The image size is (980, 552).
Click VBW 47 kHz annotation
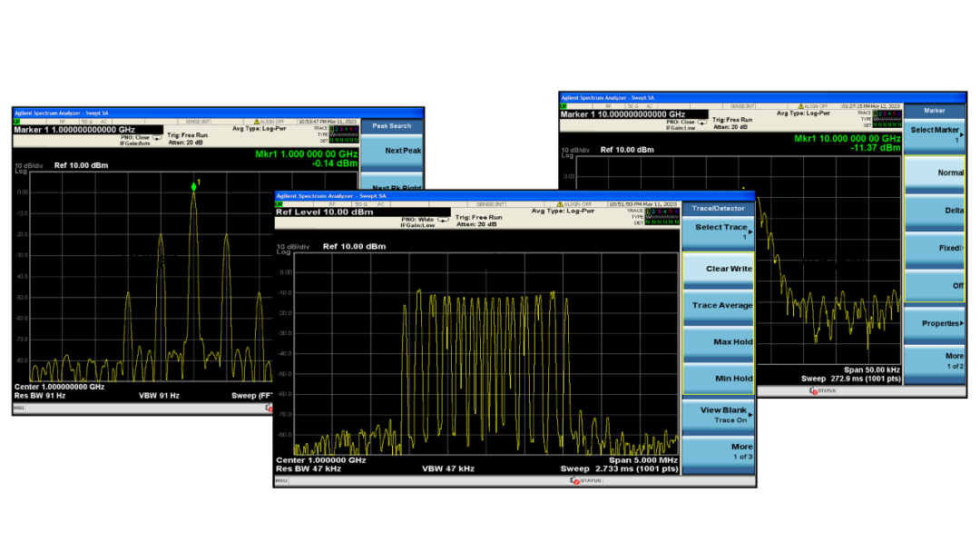coord(448,468)
